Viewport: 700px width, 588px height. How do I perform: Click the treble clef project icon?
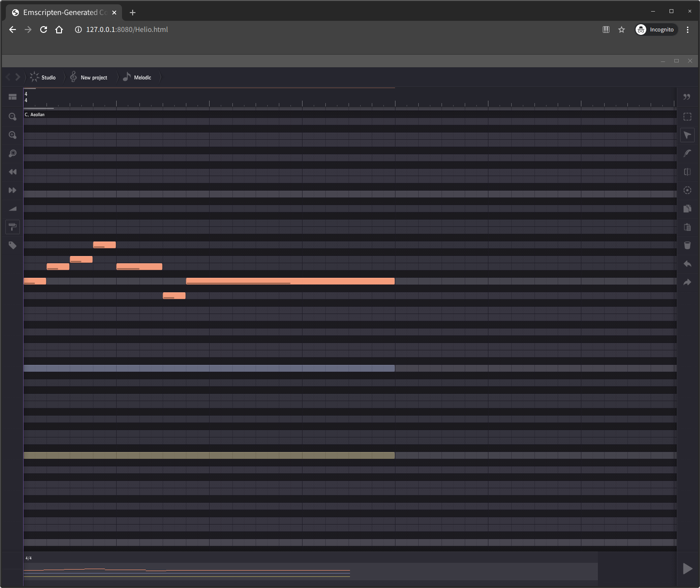(x=74, y=77)
